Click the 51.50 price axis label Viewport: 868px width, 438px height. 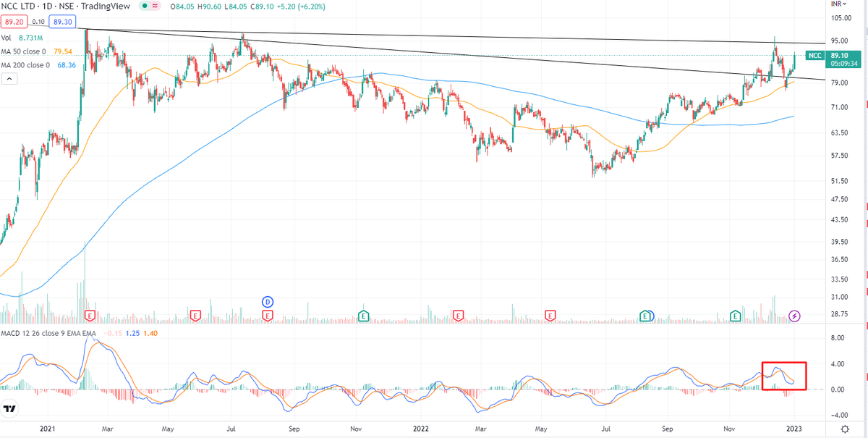point(839,180)
